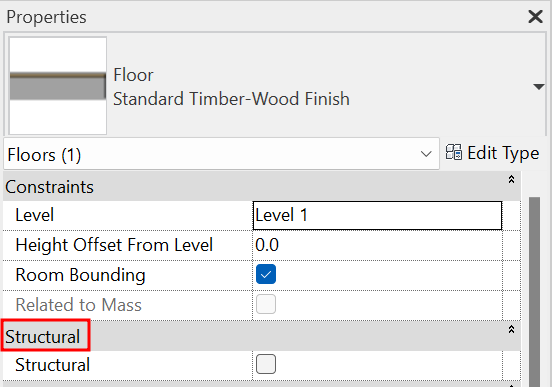Uncheck the Room Bounding checkbox

(x=266, y=274)
